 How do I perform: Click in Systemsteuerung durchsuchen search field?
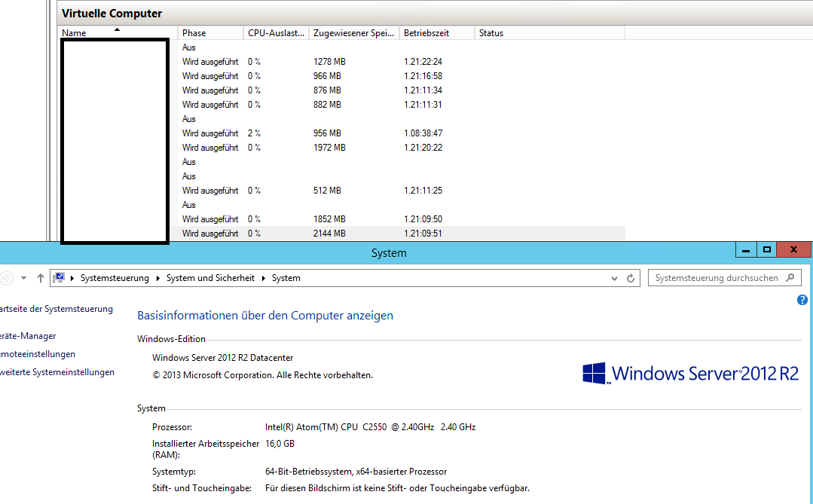[x=724, y=278]
